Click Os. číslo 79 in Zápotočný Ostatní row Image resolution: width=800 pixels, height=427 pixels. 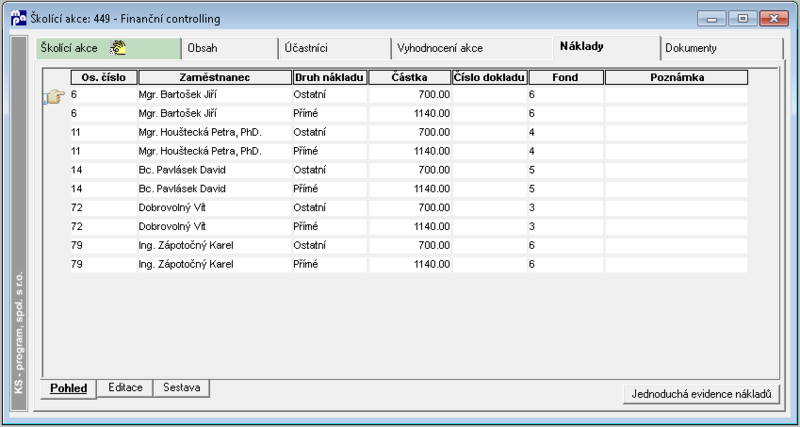[104, 245]
